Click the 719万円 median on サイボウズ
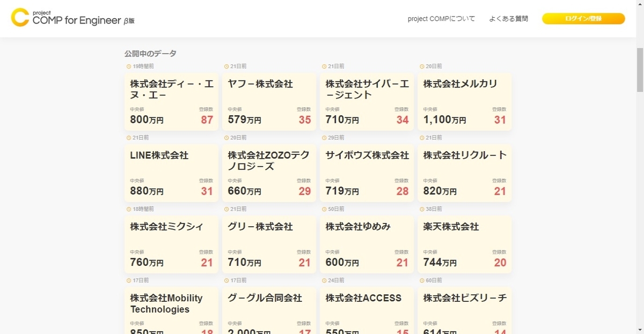This screenshot has height=334, width=644. tap(342, 191)
